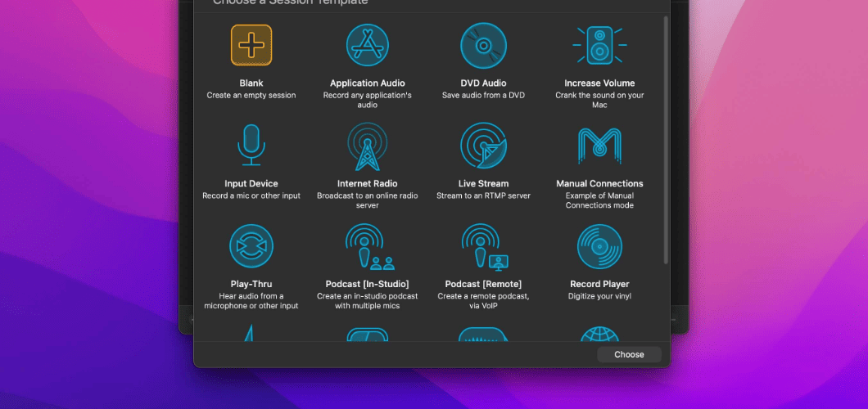Click the 'Digitize your vinyl' description
Image resolution: width=868 pixels, height=409 pixels.
pyautogui.click(x=599, y=296)
